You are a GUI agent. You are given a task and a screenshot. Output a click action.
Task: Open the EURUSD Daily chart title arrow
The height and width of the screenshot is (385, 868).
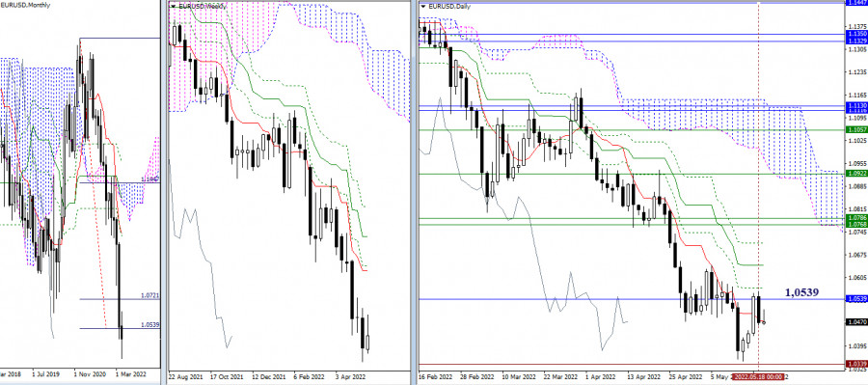423,6
